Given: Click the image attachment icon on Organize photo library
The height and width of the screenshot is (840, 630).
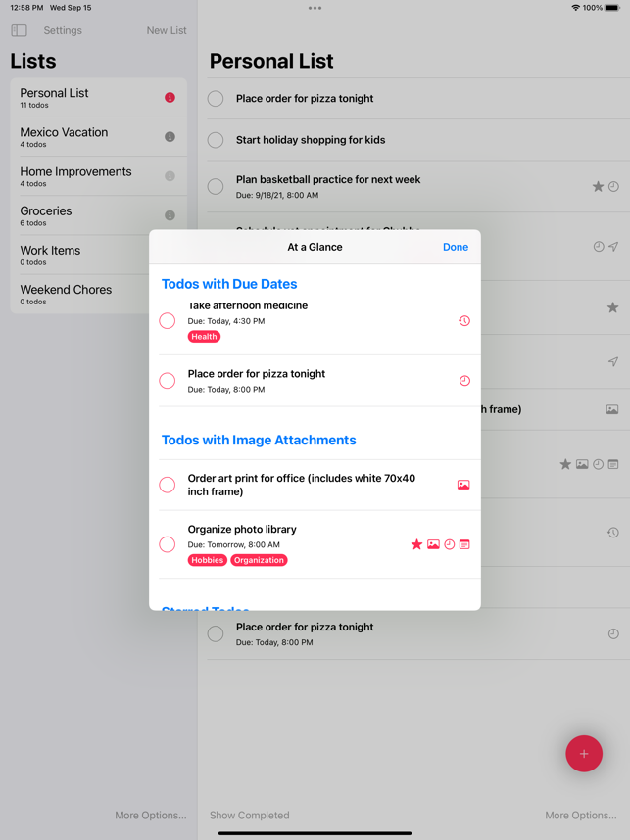Looking at the screenshot, I should pyautogui.click(x=433, y=544).
